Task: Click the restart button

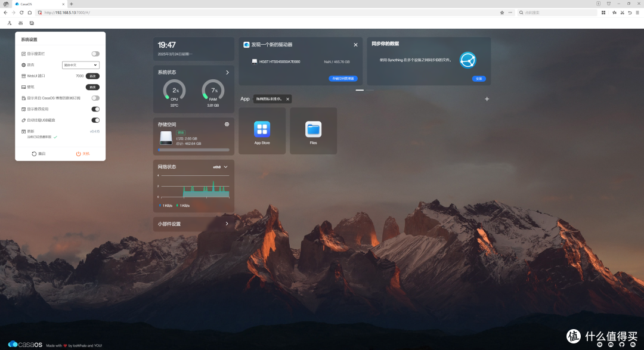Action: point(39,154)
